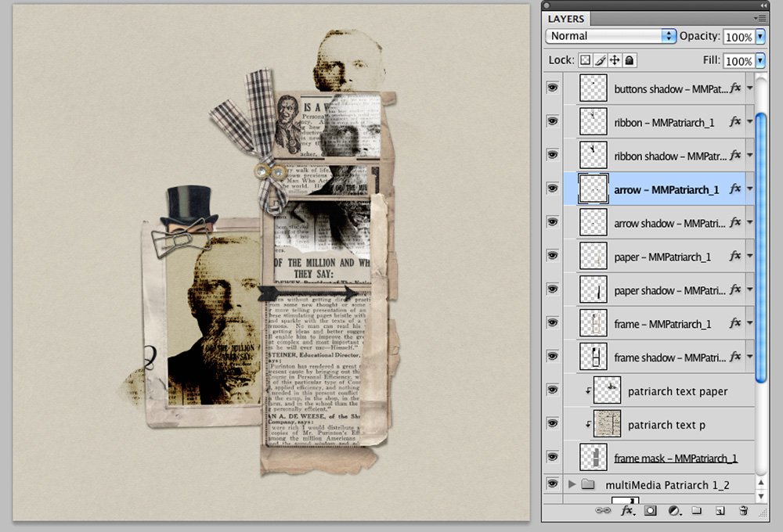Click the scrollbar down arrow
Viewport: 783px width, 532px height.
[x=761, y=497]
